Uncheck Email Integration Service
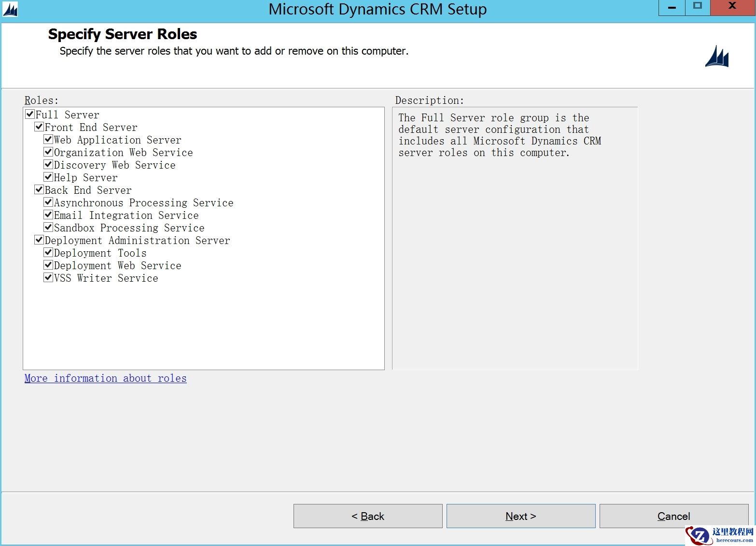 pyautogui.click(x=48, y=215)
